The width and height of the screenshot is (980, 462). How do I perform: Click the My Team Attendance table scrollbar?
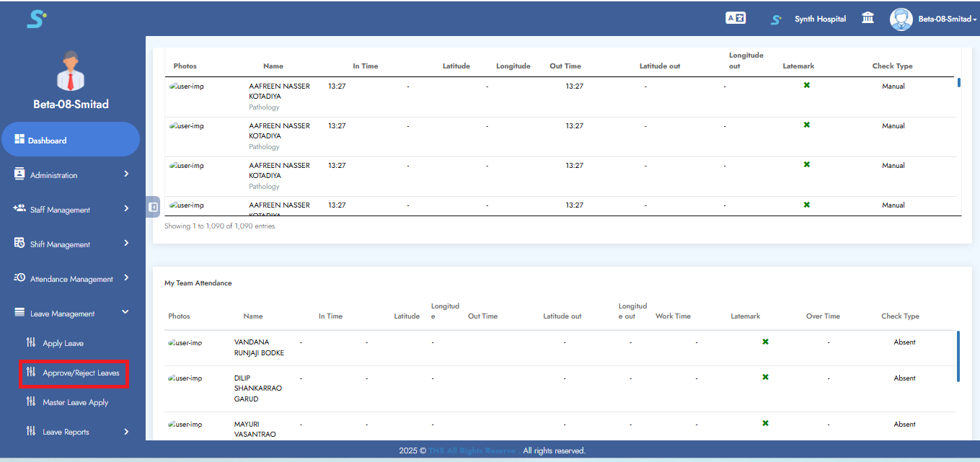click(958, 356)
